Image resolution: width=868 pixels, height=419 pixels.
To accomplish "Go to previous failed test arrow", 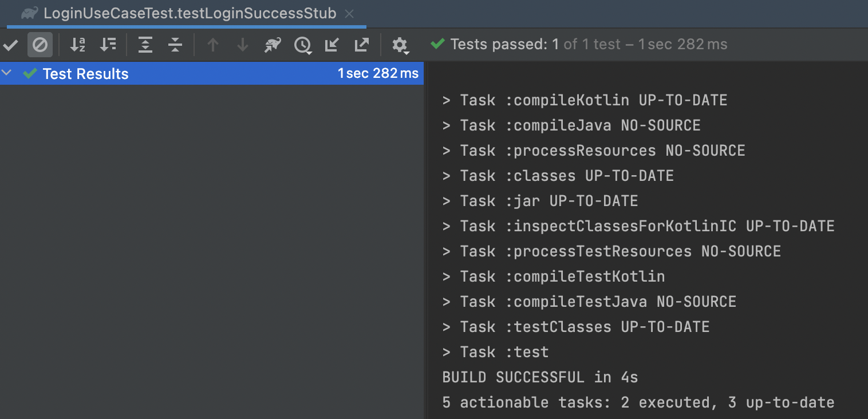I will [213, 45].
